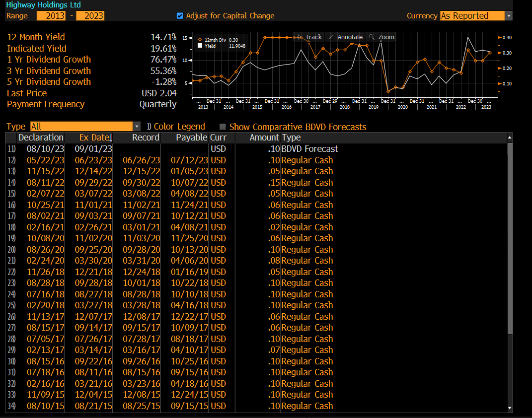Image resolution: width=532 pixels, height=418 pixels.
Task: Click record date 03/08/22 in row 15
Action: click(142, 194)
